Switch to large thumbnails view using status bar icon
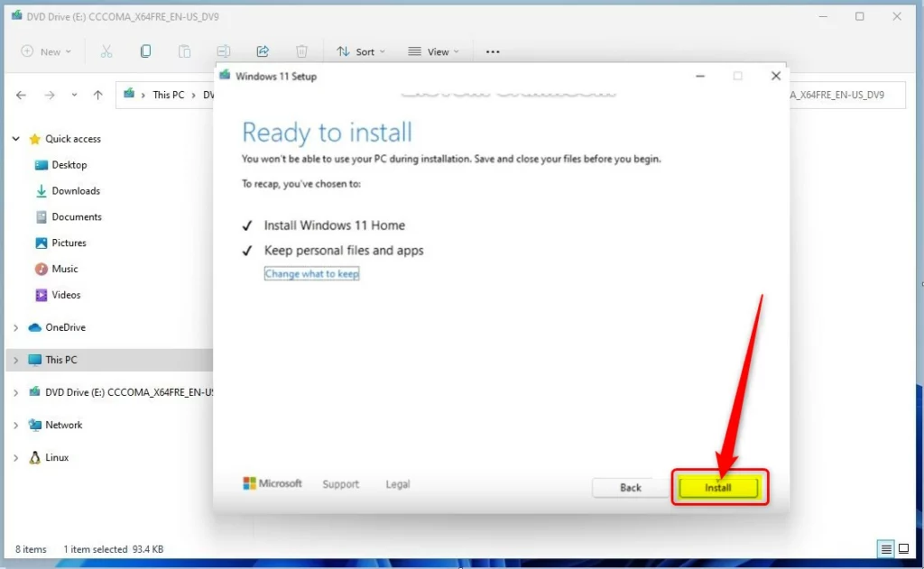This screenshot has height=569, width=924. [x=903, y=549]
